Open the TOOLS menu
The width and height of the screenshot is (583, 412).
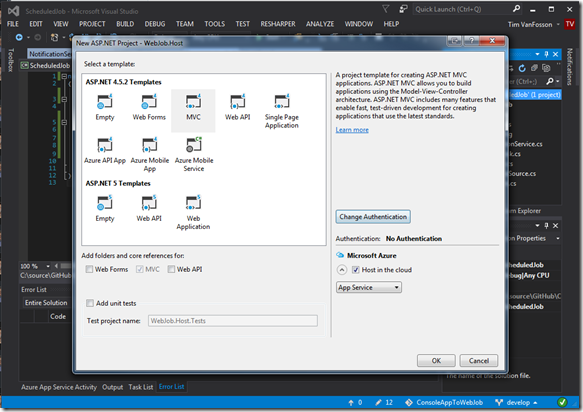(215, 24)
